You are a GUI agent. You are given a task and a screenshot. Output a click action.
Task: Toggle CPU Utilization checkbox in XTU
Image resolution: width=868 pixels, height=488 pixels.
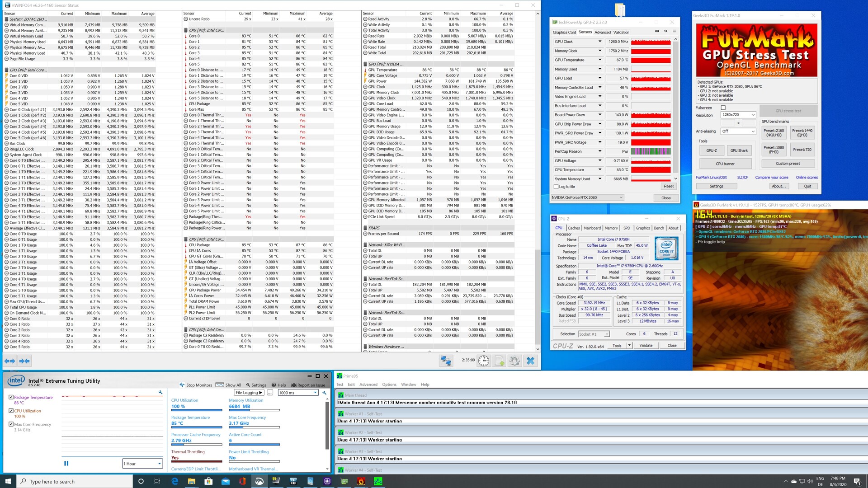pos(11,411)
